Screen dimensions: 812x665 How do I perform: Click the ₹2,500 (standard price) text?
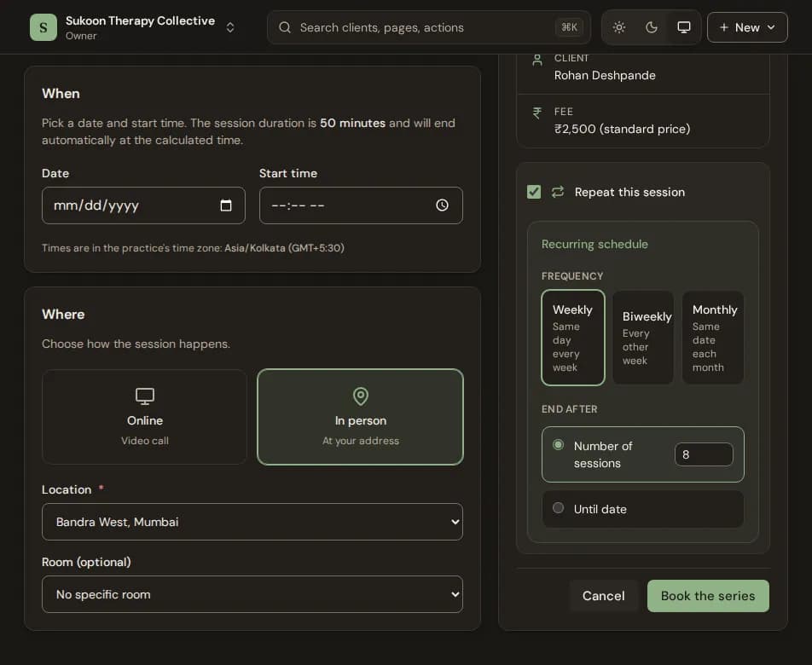pos(622,129)
